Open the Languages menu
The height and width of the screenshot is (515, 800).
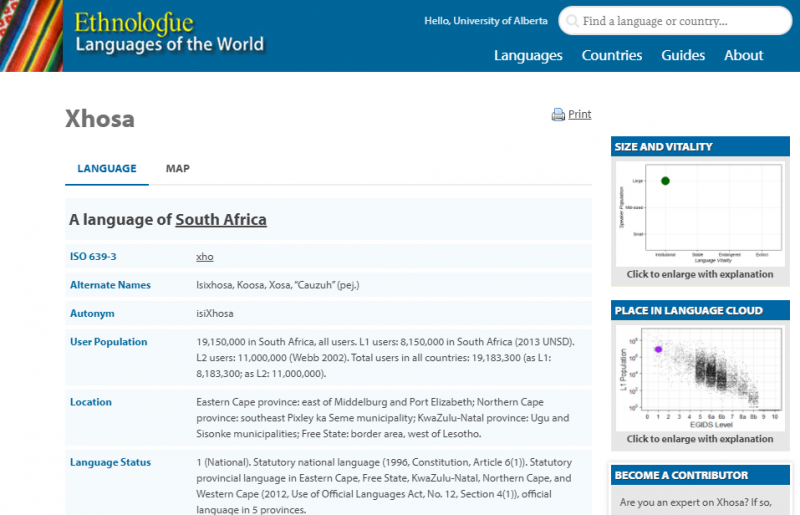tap(528, 55)
